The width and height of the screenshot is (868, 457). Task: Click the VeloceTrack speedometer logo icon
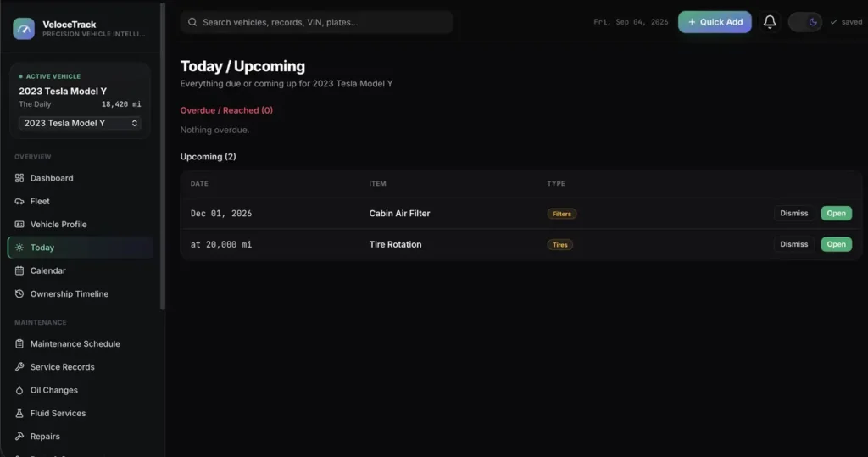24,29
